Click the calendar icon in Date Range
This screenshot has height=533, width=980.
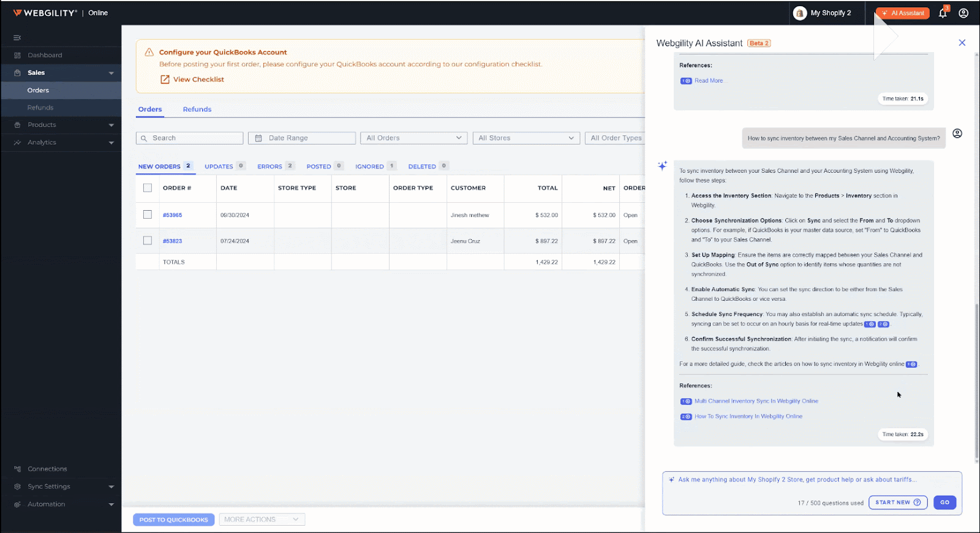(x=258, y=138)
